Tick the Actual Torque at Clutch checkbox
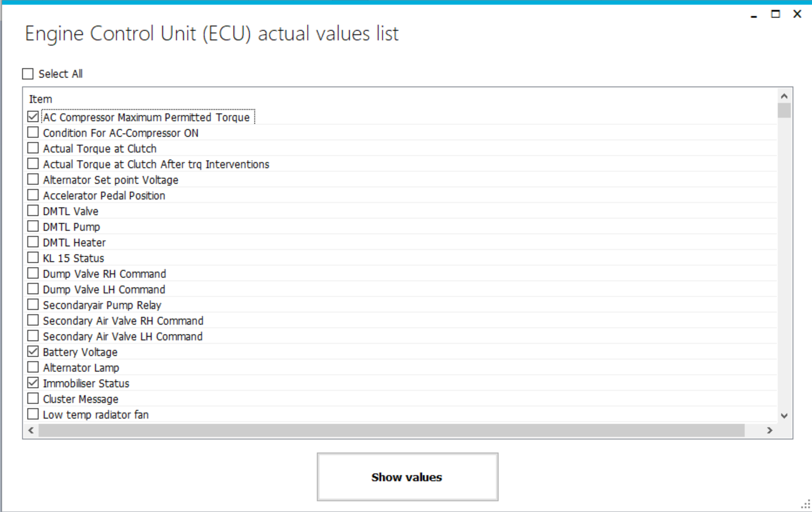Viewport: 812px width, 512px height. (33, 148)
